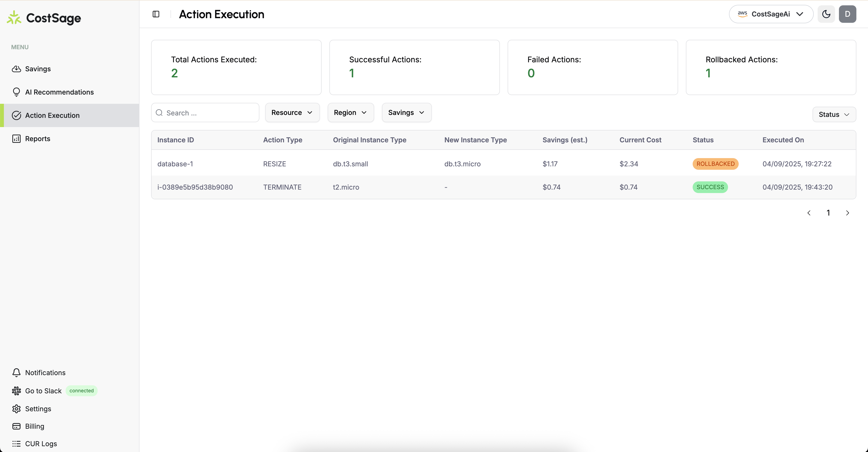Click the Slack logo icon
868x452 pixels.
tap(16, 391)
